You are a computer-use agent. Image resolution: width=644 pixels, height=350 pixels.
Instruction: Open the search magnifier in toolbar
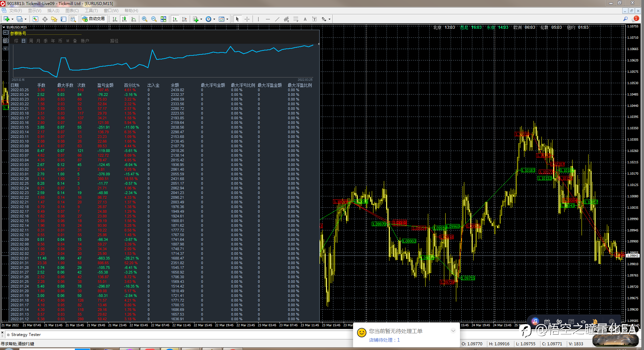(x=625, y=19)
